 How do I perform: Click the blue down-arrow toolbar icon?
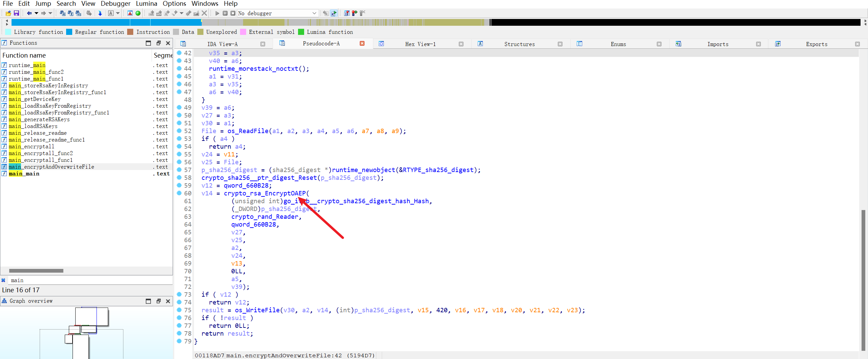tap(100, 13)
